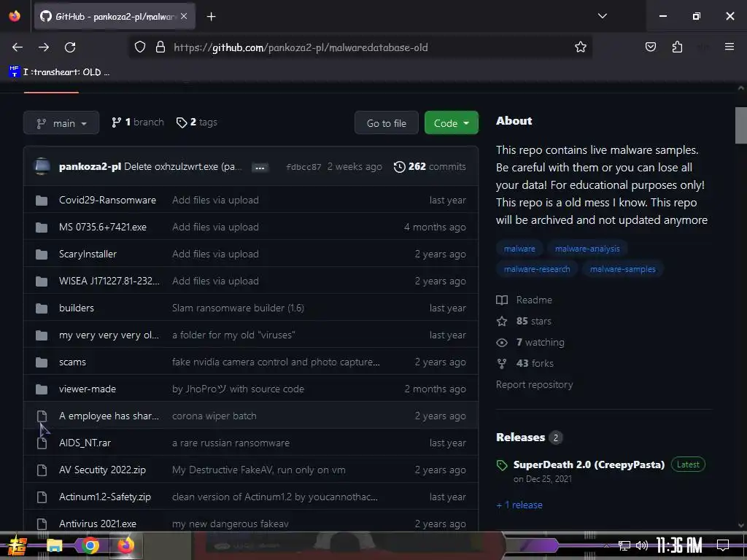Close the GitHub tab
The image size is (747, 560).
coord(184,16)
